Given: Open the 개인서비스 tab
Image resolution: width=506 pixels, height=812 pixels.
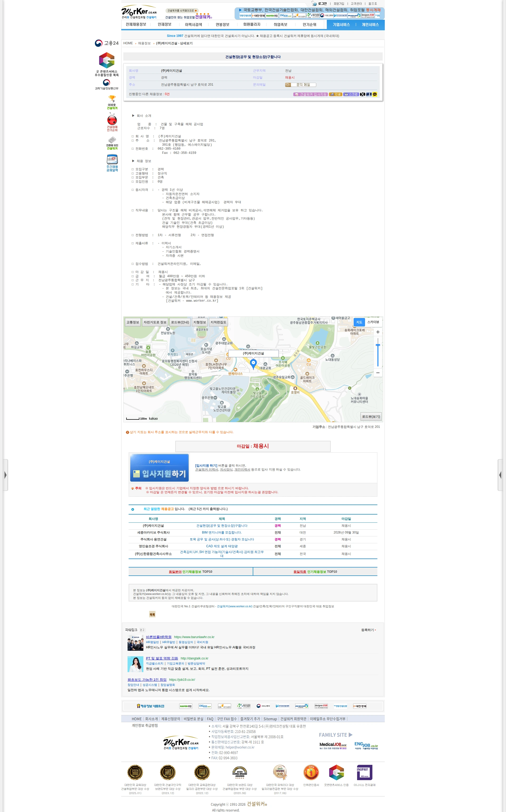Looking at the screenshot, I should point(370,25).
